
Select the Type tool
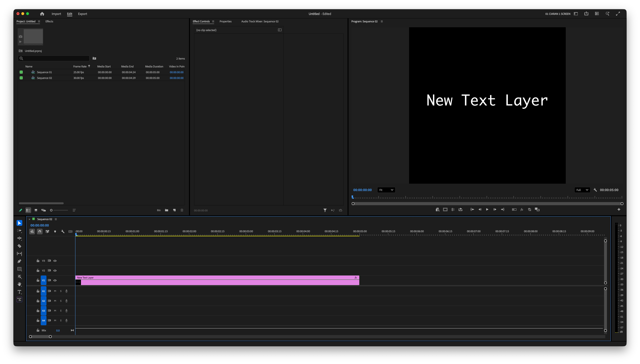click(19, 292)
